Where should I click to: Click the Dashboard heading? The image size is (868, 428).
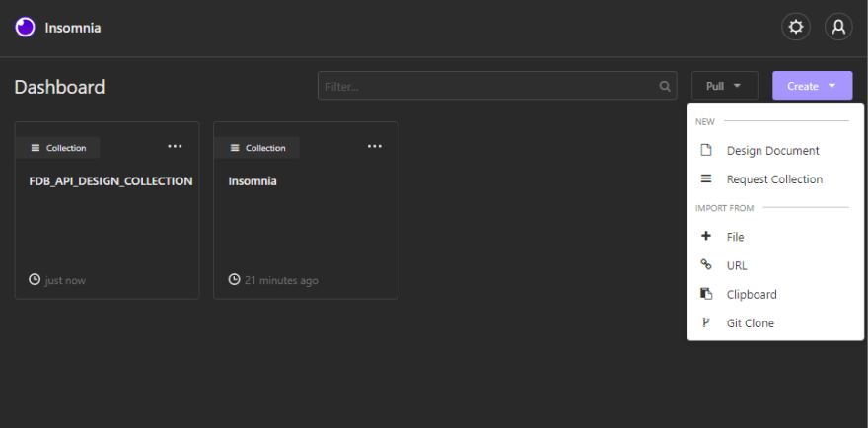pyautogui.click(x=59, y=87)
